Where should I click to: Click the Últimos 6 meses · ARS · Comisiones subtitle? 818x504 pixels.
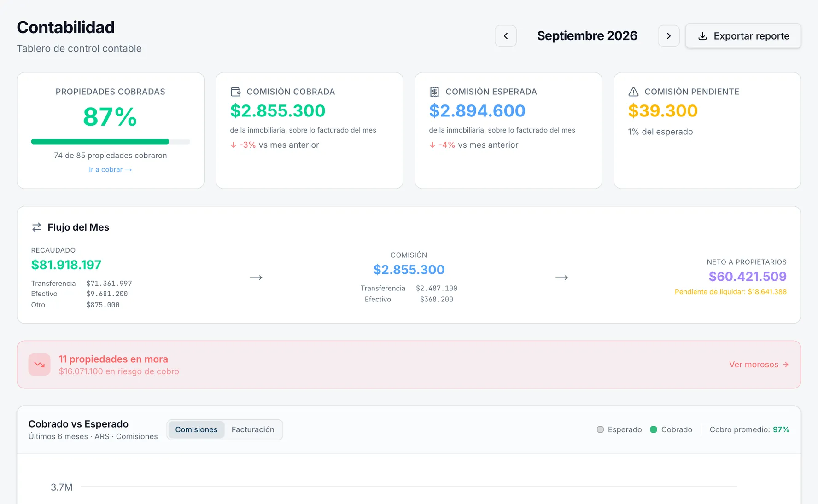(93, 436)
